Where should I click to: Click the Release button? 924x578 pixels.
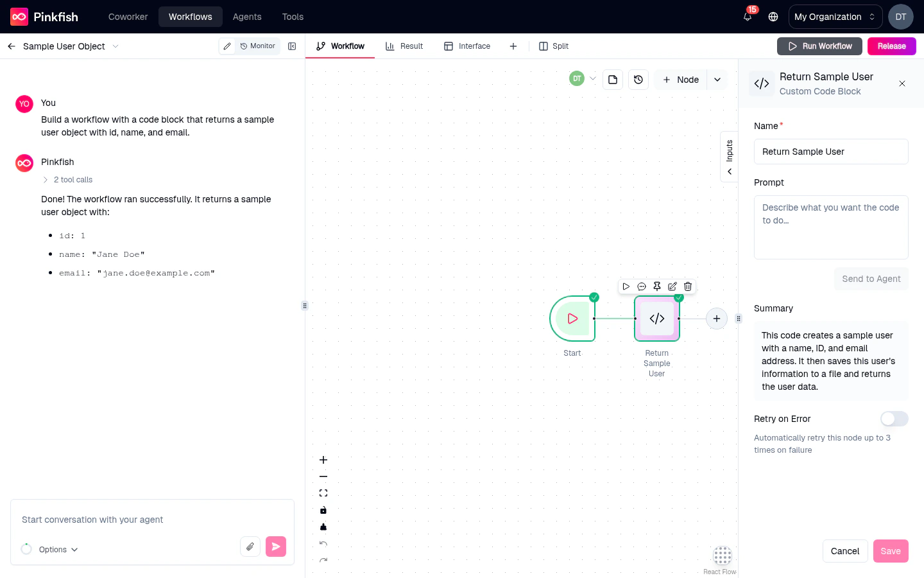coord(891,46)
